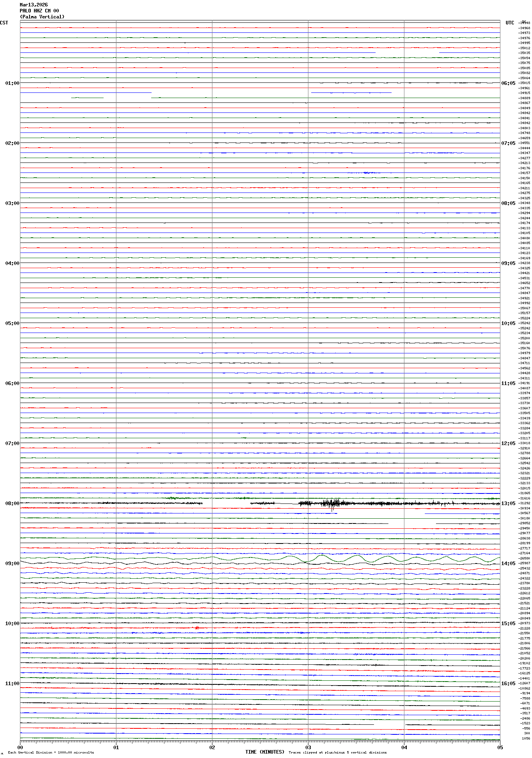Click the large seismic burst on 08:00 trace
The image size is (532, 758).
coord(332,503)
